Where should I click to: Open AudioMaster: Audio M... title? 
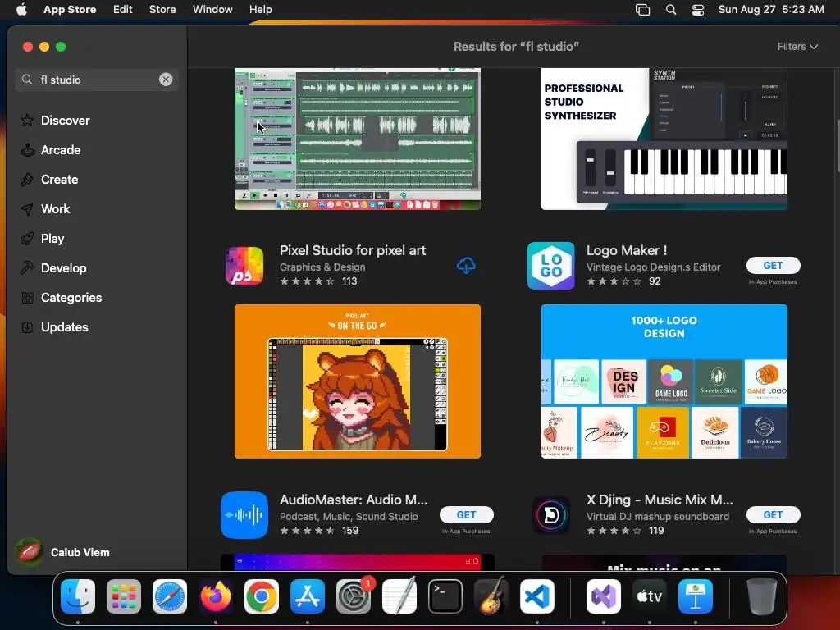(354, 500)
